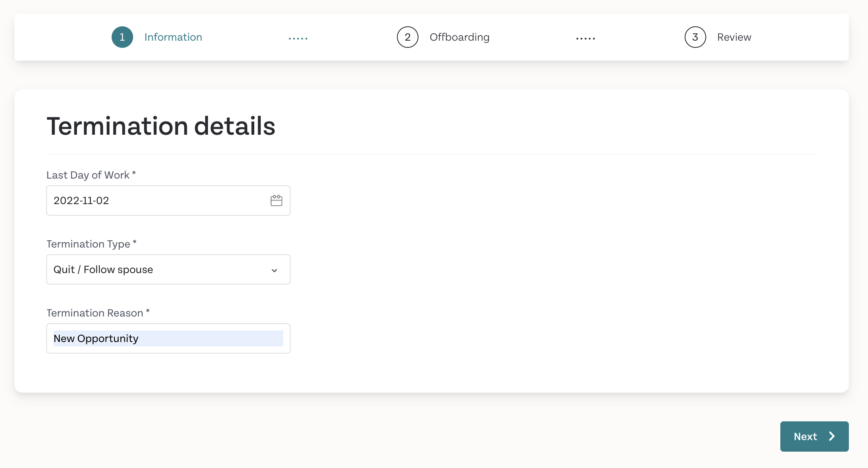
Task: Focus the Termination Reason text field
Action: (168, 338)
